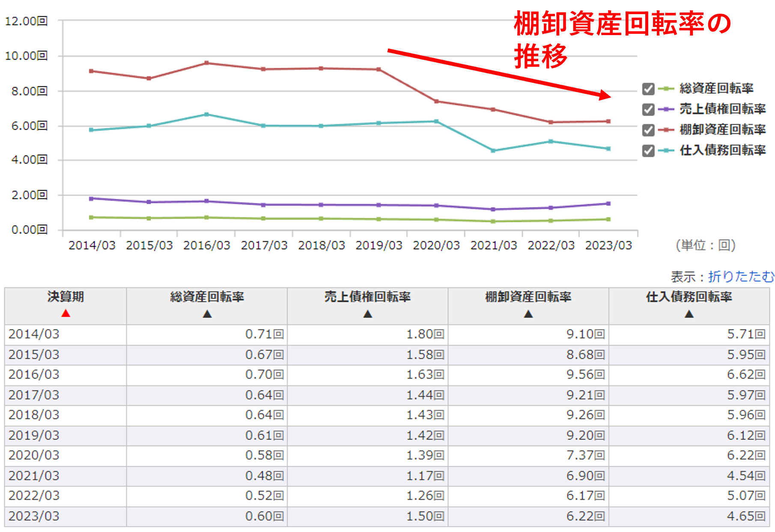Image resolution: width=775 pixels, height=532 pixels.
Task: Sort by 仕入債務回転率 using its triangle
Action: click(x=689, y=314)
